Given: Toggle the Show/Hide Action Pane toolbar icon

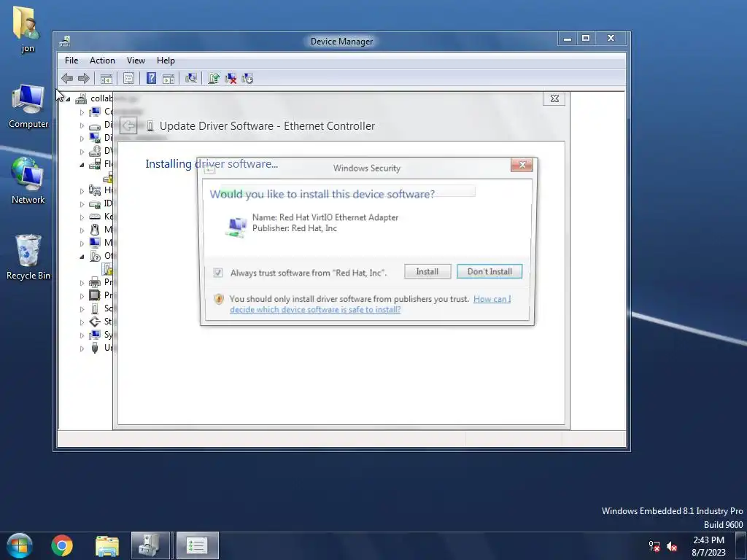Looking at the screenshot, I should click(169, 79).
